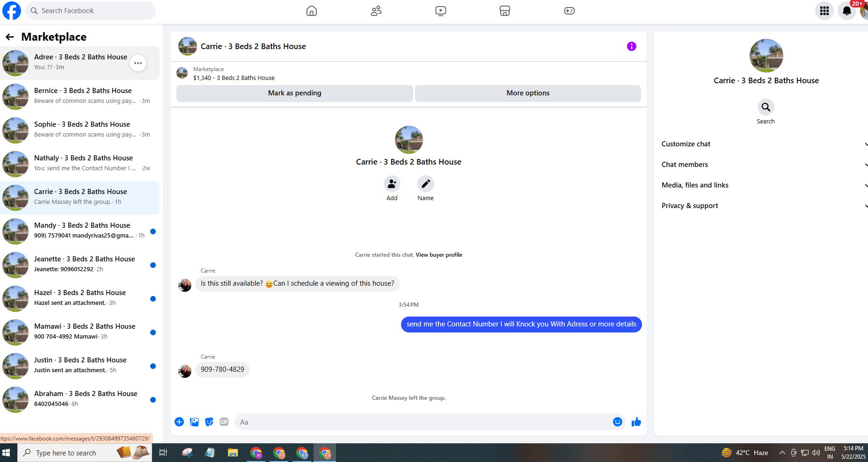This screenshot has height=462, width=868.
Task: Open the emoji picker in the message box
Action: (x=618, y=422)
